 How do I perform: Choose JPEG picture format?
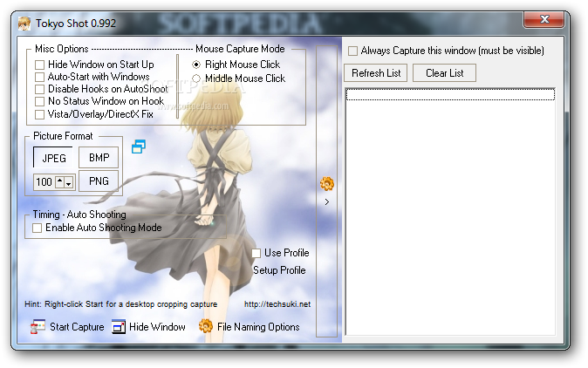tap(54, 158)
